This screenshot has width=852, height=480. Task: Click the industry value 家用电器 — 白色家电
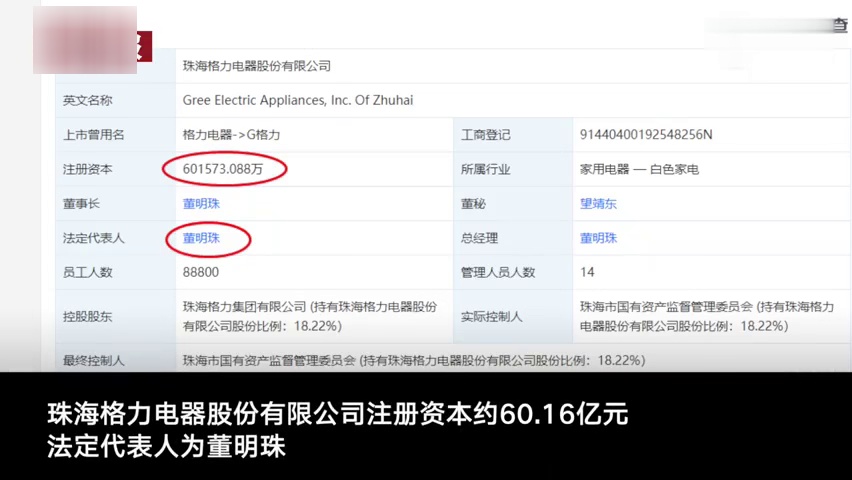coord(639,169)
